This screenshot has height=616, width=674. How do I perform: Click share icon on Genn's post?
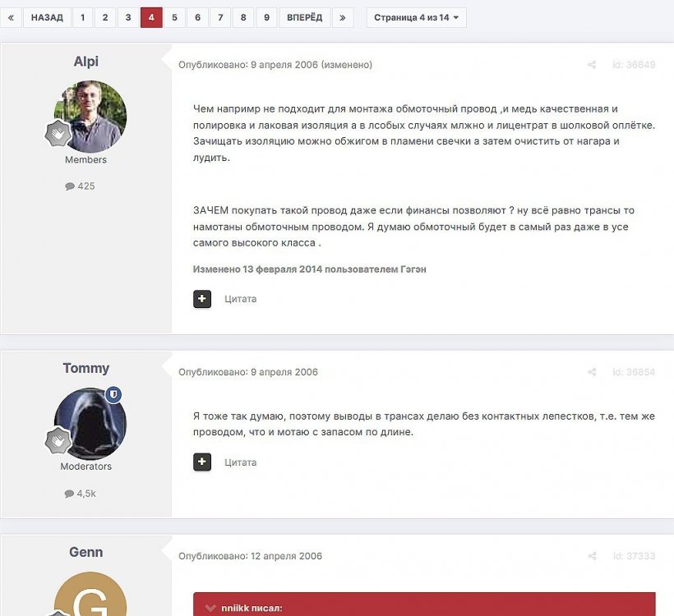point(592,556)
